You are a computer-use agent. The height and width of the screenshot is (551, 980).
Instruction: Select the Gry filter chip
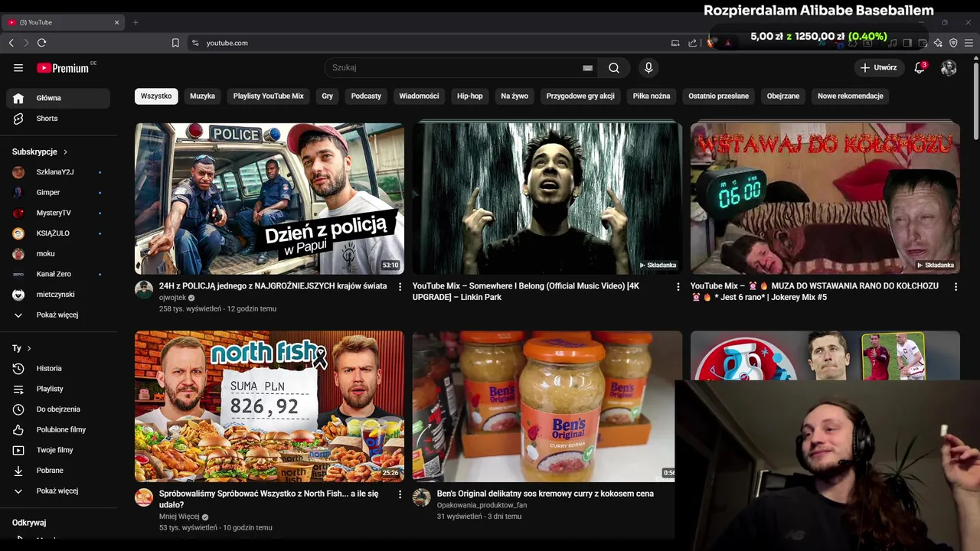(328, 96)
